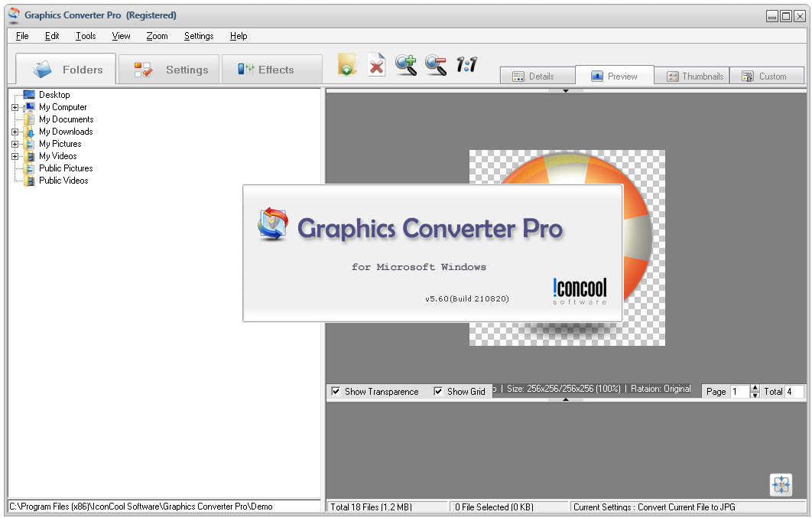Select the Public Videos tree label
Image resolution: width=812 pixels, height=518 pixels.
63,181
